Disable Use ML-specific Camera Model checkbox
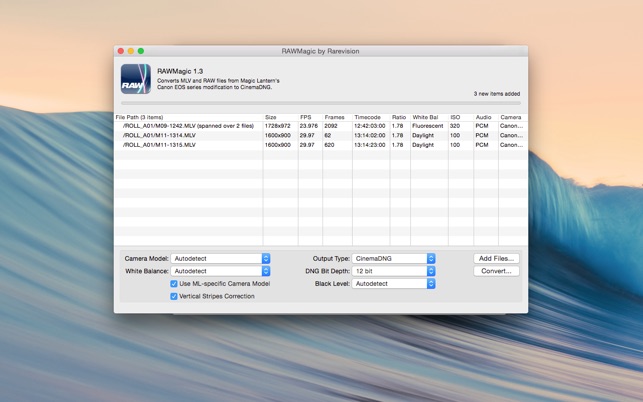The width and height of the screenshot is (643, 402). [x=174, y=284]
